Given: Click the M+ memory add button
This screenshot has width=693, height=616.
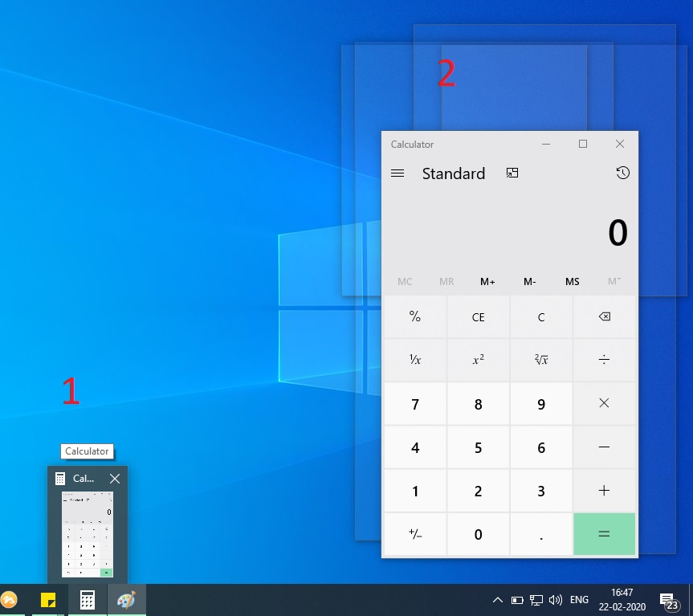Looking at the screenshot, I should tap(487, 282).
